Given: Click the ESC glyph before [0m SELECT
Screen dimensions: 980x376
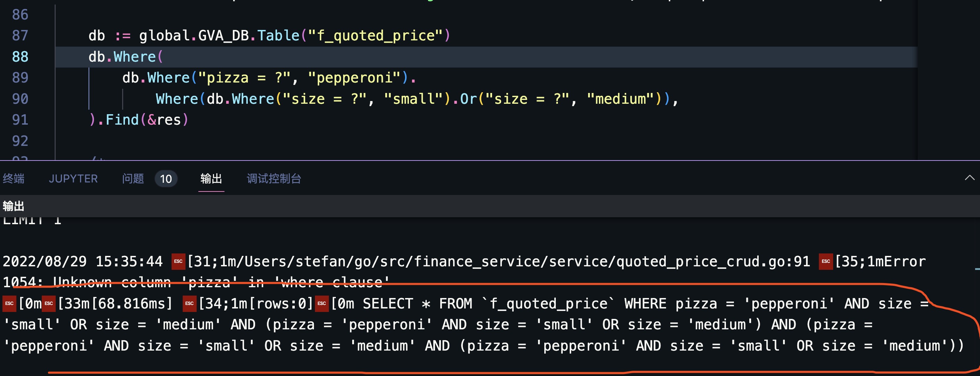Looking at the screenshot, I should [322, 304].
